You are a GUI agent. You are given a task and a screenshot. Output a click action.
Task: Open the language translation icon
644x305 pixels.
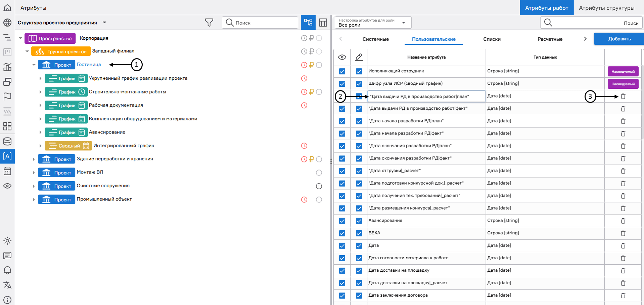tap(7, 285)
